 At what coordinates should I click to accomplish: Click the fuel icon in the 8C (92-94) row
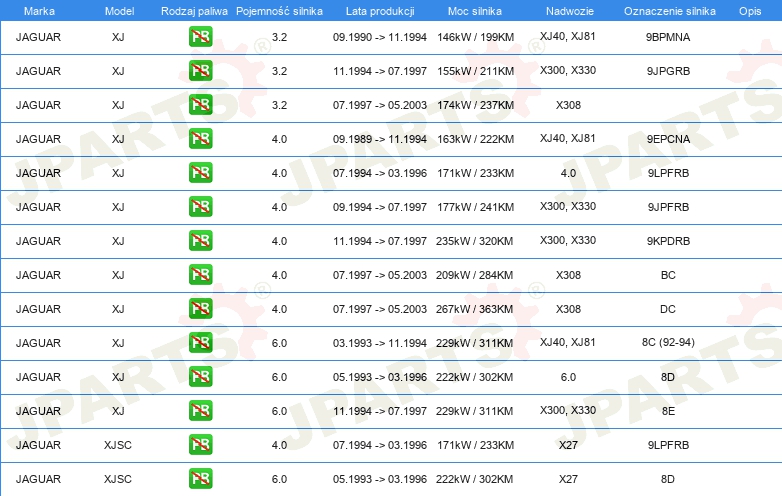pyautogui.click(x=200, y=343)
